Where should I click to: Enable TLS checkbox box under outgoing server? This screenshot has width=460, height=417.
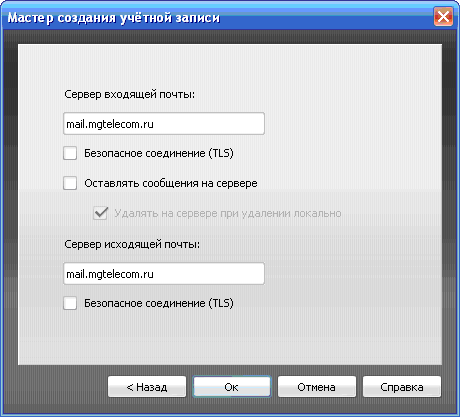coord(70,303)
